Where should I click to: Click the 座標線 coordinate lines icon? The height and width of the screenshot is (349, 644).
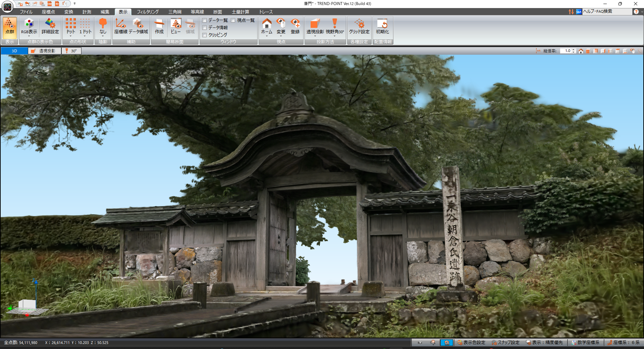[120, 26]
